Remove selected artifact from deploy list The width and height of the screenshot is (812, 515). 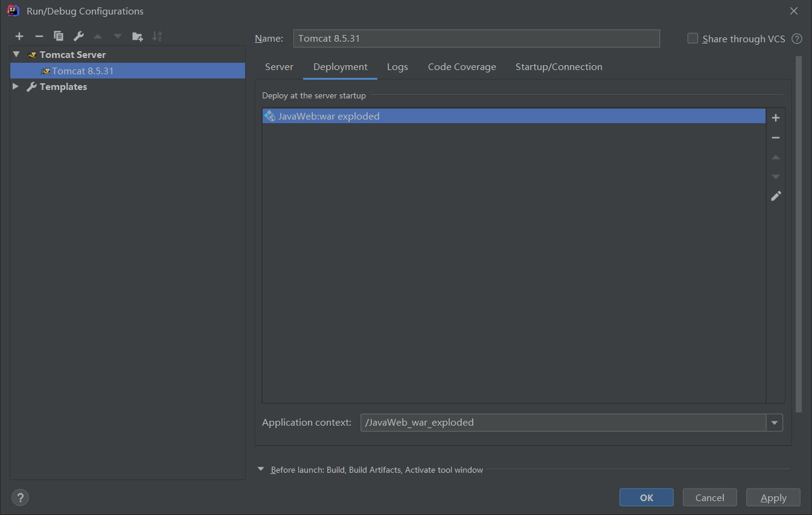(x=776, y=138)
